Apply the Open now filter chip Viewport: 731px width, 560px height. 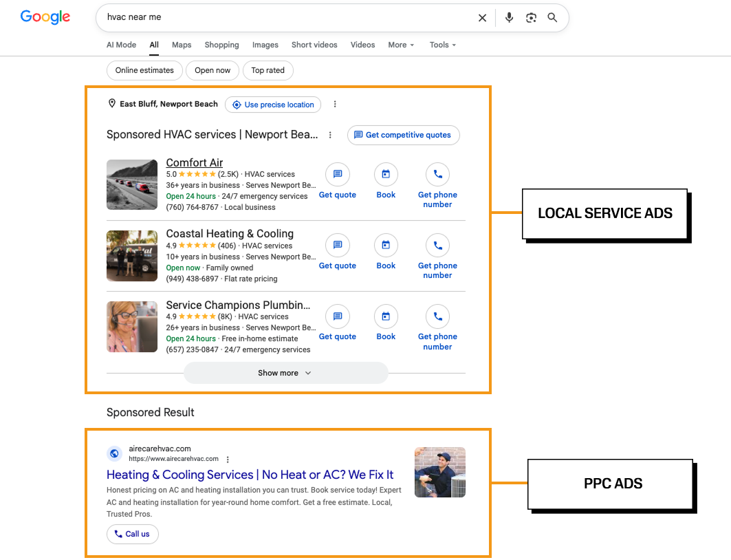click(212, 70)
